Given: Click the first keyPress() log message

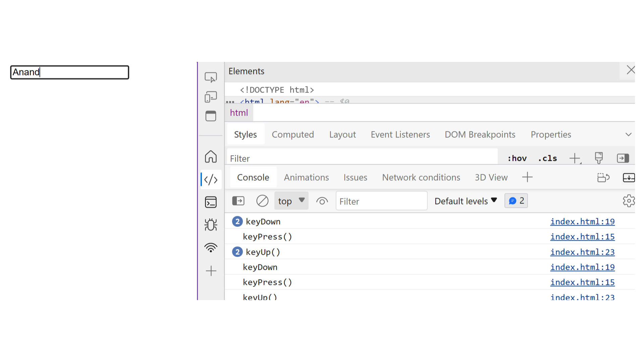Looking at the screenshot, I should (267, 237).
